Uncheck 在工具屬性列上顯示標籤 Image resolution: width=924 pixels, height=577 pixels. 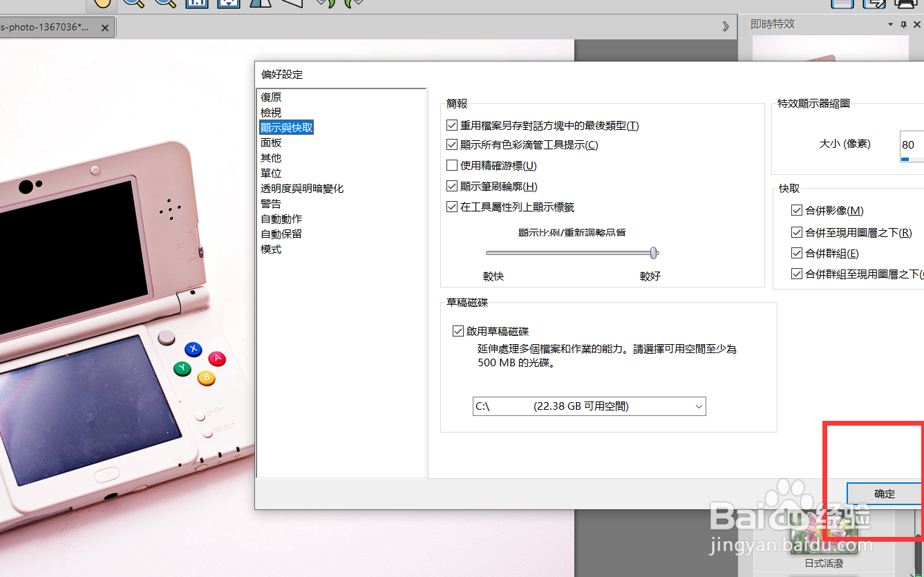tap(452, 207)
